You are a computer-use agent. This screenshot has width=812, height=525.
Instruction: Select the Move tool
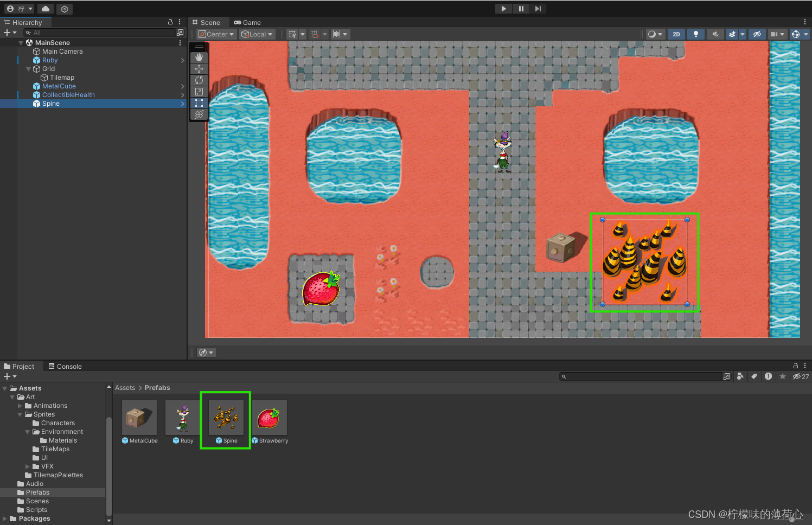tap(199, 68)
